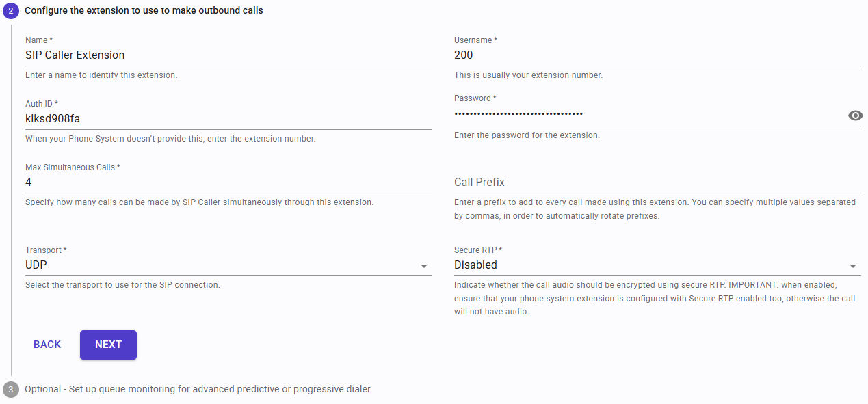Click the step 3 circle indicator

pyautogui.click(x=10, y=389)
